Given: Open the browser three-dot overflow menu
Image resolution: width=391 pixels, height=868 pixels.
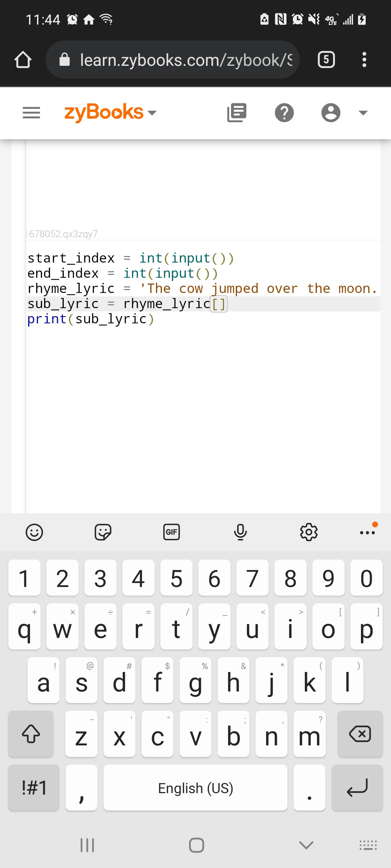Looking at the screenshot, I should tap(364, 60).
